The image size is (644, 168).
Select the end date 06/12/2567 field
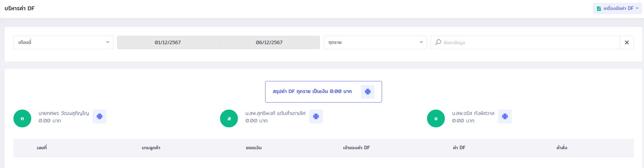click(x=269, y=42)
